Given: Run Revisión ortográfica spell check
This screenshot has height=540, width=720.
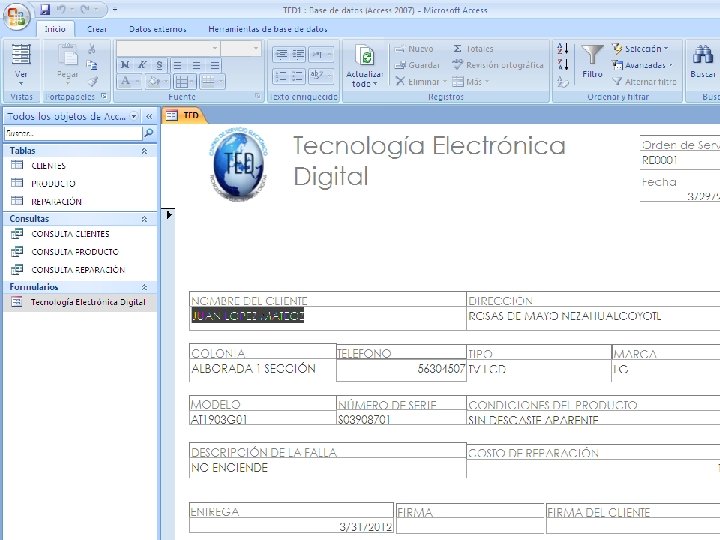Looking at the screenshot, I should pyautogui.click(x=498, y=65).
